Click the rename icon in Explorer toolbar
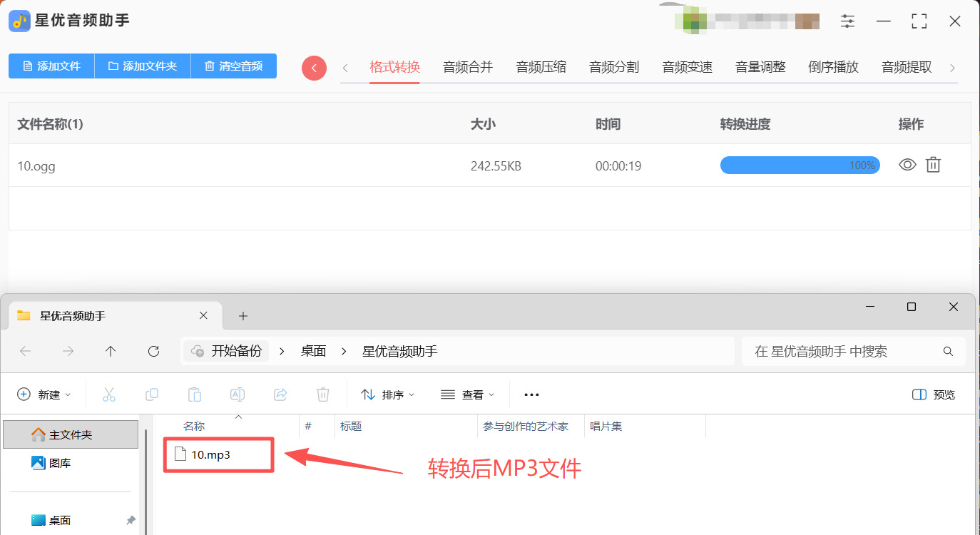The height and width of the screenshot is (535, 980). 238,394
